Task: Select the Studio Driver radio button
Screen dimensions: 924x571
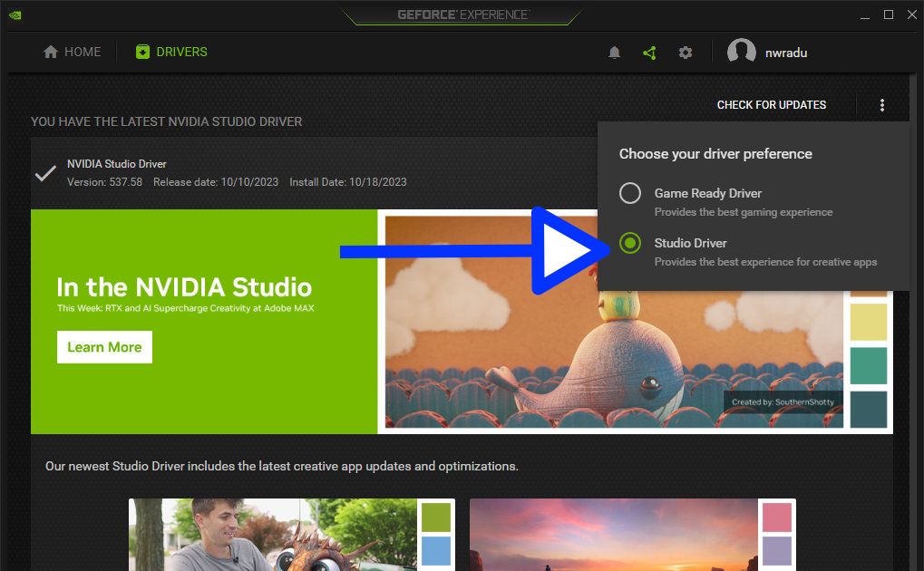Action: click(629, 243)
